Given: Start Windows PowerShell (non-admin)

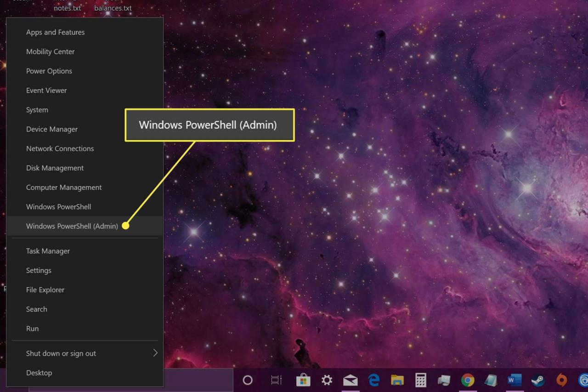Looking at the screenshot, I should 85,207.
